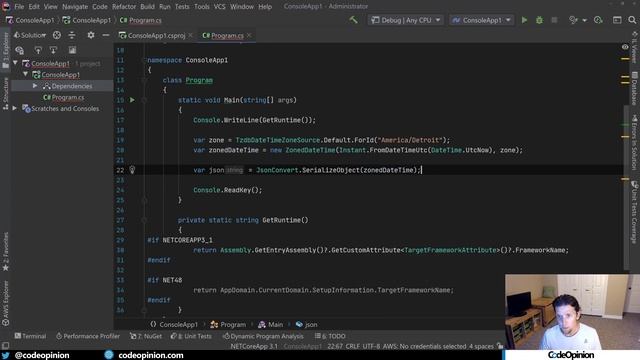640x360 pixels.
Task: Click the tool windows icon in bottom-left corner
Action: coord(5,346)
